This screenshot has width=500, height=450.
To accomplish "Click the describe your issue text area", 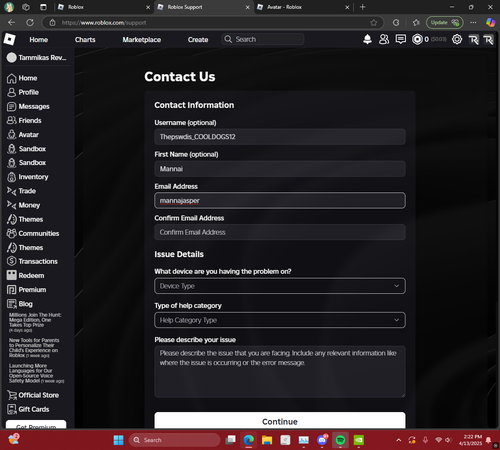I will (x=280, y=372).
